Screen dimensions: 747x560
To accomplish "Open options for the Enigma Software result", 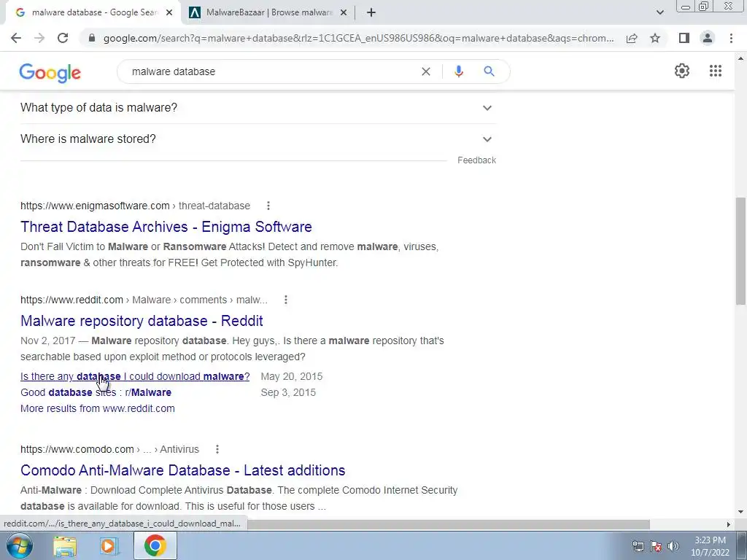I will (268, 206).
